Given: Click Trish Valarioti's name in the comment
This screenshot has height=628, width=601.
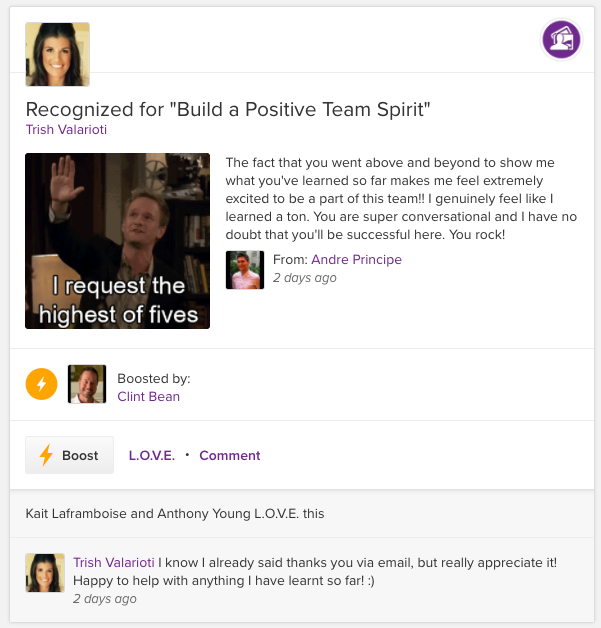Looking at the screenshot, I should pyautogui.click(x=113, y=563).
